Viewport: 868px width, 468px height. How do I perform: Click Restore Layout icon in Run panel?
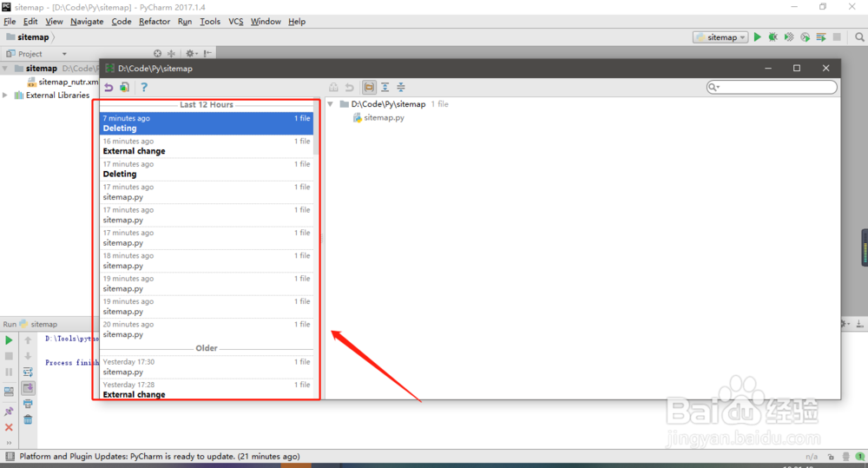9,391
